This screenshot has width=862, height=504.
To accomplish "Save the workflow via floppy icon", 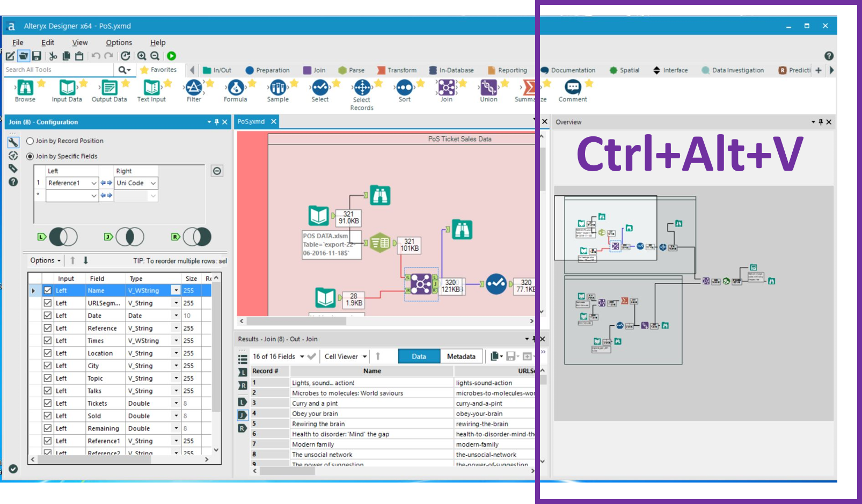I will [36, 56].
